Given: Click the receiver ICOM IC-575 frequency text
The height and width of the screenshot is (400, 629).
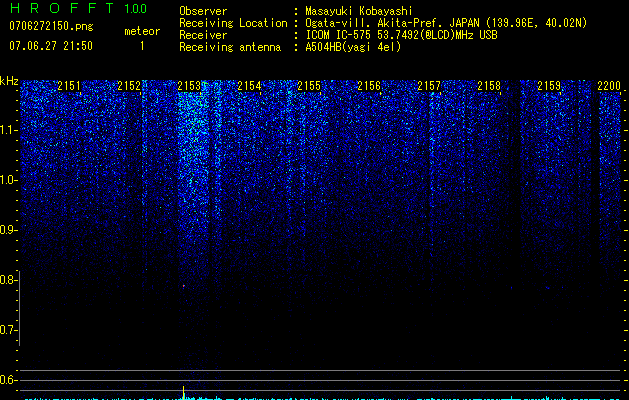Looking at the screenshot, I should click(401, 35).
